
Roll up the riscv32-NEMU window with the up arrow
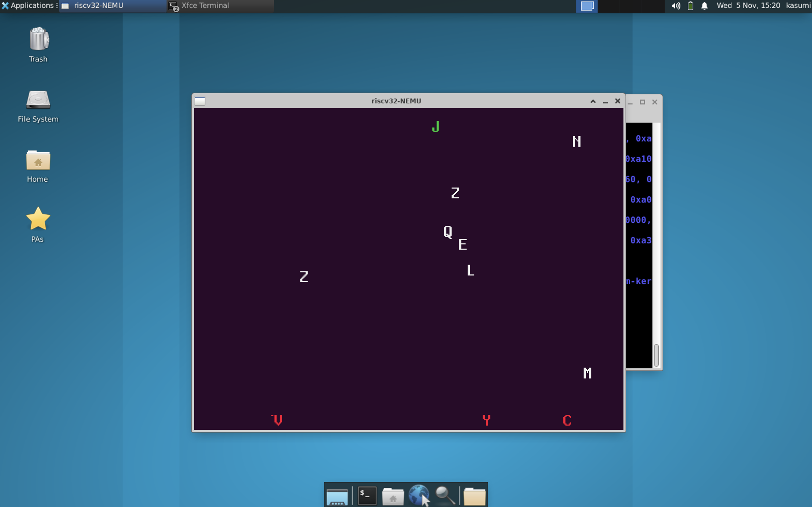[593, 101]
